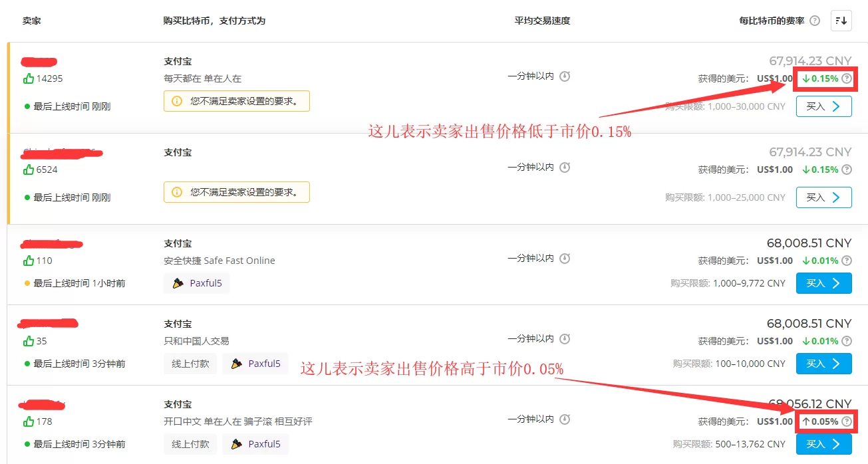
Task: Click the 线上付款 tag in the 35 seller row
Action: [190, 364]
